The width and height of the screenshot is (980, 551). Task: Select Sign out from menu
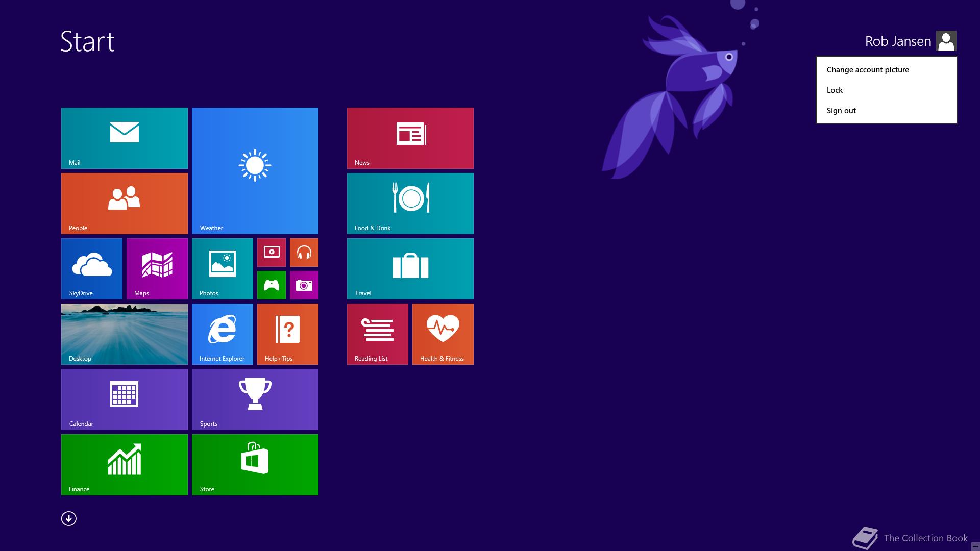[841, 111]
